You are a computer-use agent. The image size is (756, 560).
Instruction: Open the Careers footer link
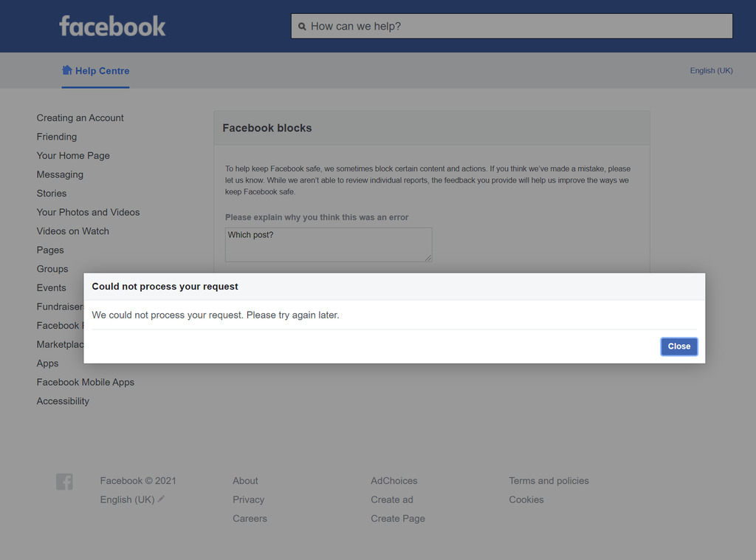click(250, 519)
